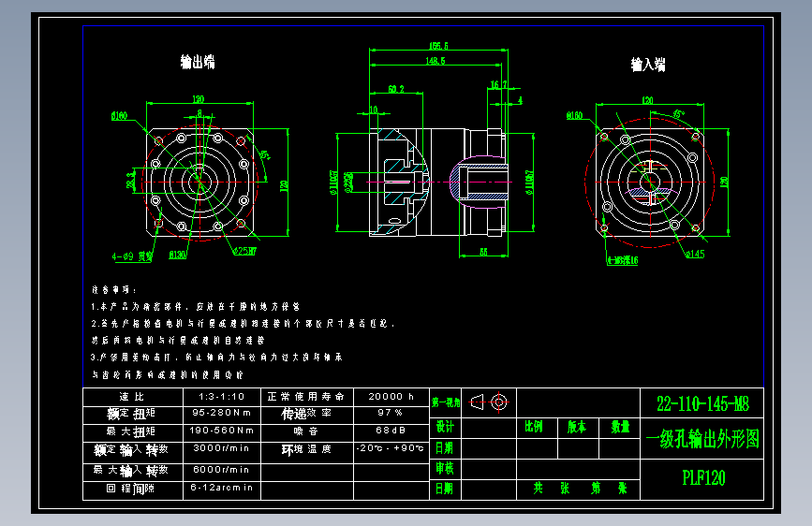Select the "正常使用寿命" cell
Image resolution: width=812 pixels, height=526 pixels.
click(x=306, y=397)
